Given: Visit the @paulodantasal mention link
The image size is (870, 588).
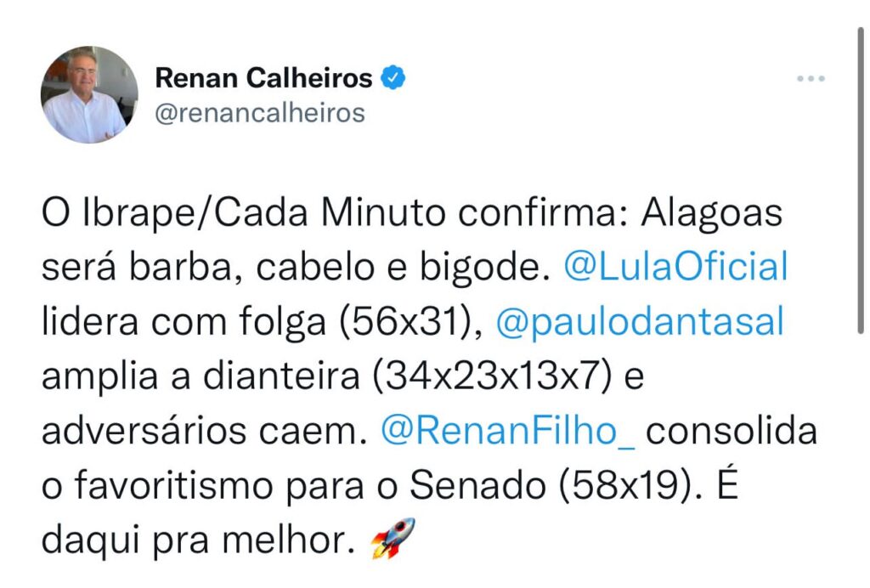Looking at the screenshot, I should click(638, 323).
